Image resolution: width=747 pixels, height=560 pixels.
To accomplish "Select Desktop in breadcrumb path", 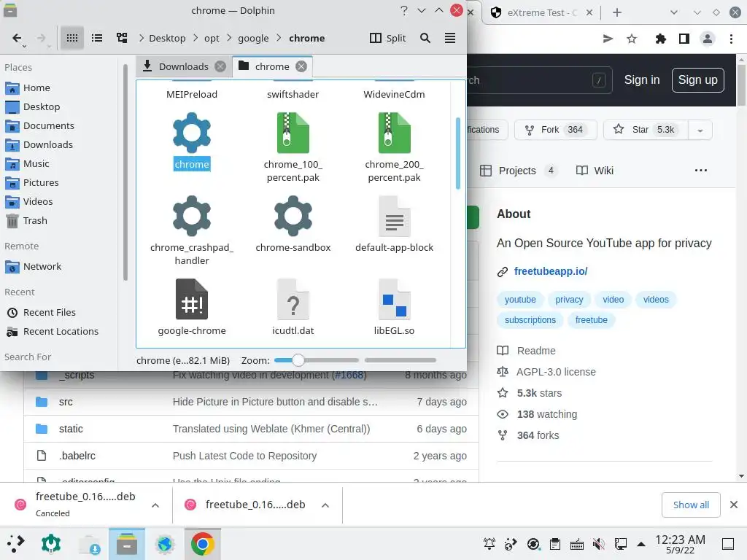I will coord(167,38).
